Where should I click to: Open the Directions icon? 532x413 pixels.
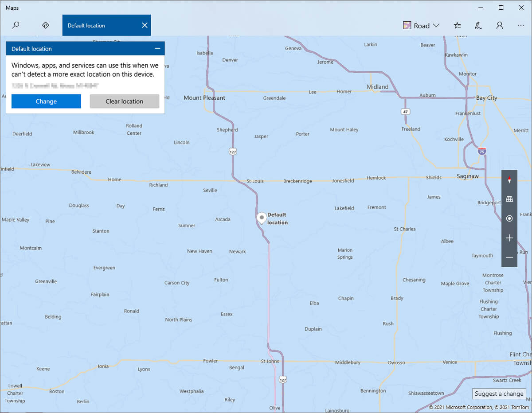point(45,25)
